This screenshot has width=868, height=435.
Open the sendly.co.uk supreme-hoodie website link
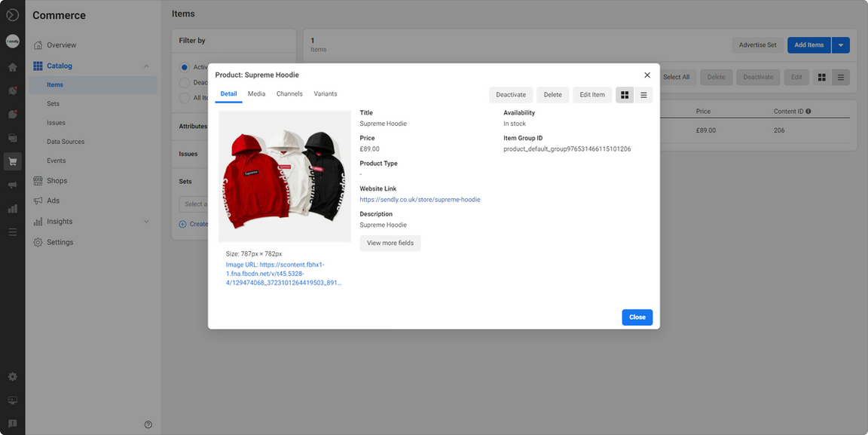420,200
